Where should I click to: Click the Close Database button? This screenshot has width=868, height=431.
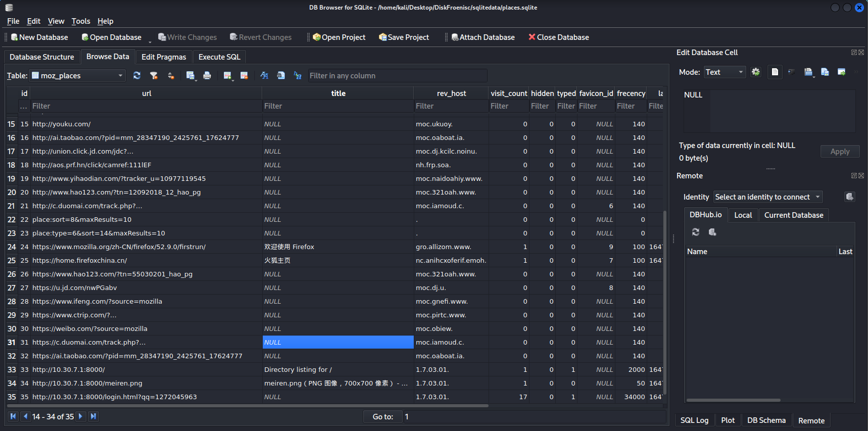(558, 37)
